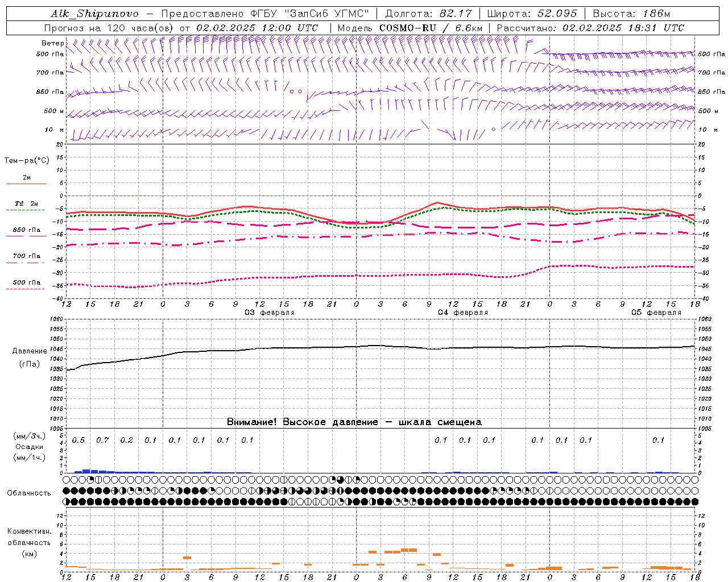Image resolution: width=728 pixels, height=582 pixels.
Task: Click the 05 февраля date label
Action: coord(656,313)
